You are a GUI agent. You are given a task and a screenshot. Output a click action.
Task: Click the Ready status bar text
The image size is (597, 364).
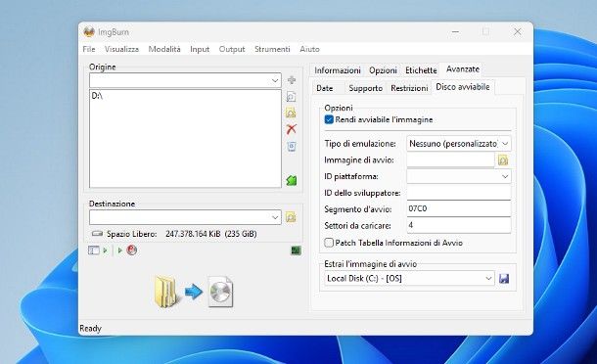(91, 328)
